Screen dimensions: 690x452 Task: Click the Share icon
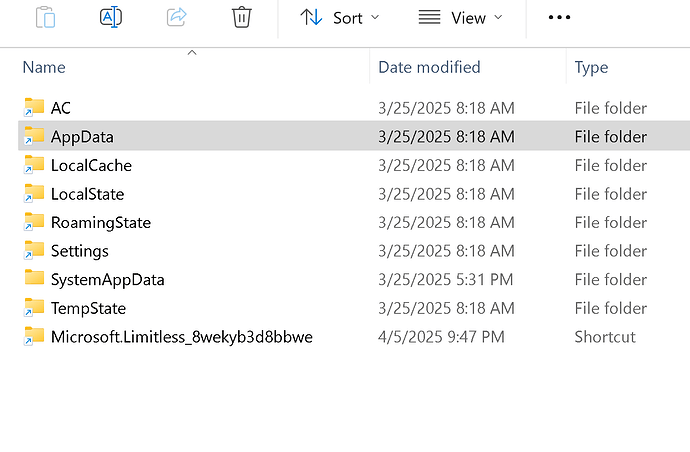coord(176,18)
